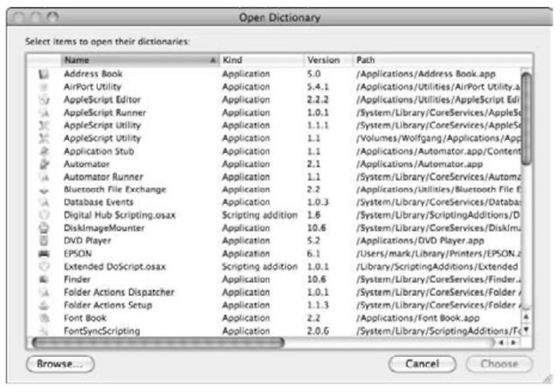Image resolution: width=560 pixels, height=392 pixels.
Task: Select the AirPort Utility name
Action: pos(93,87)
